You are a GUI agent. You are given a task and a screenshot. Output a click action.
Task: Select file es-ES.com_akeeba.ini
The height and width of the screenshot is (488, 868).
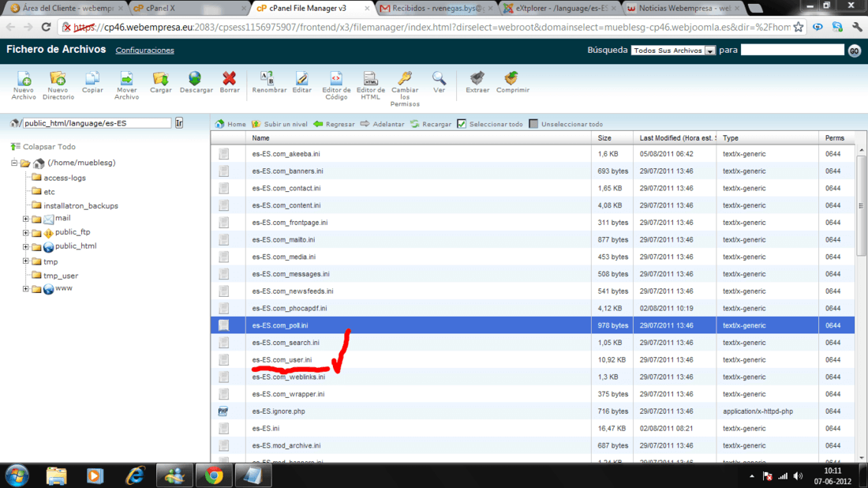[x=286, y=153]
